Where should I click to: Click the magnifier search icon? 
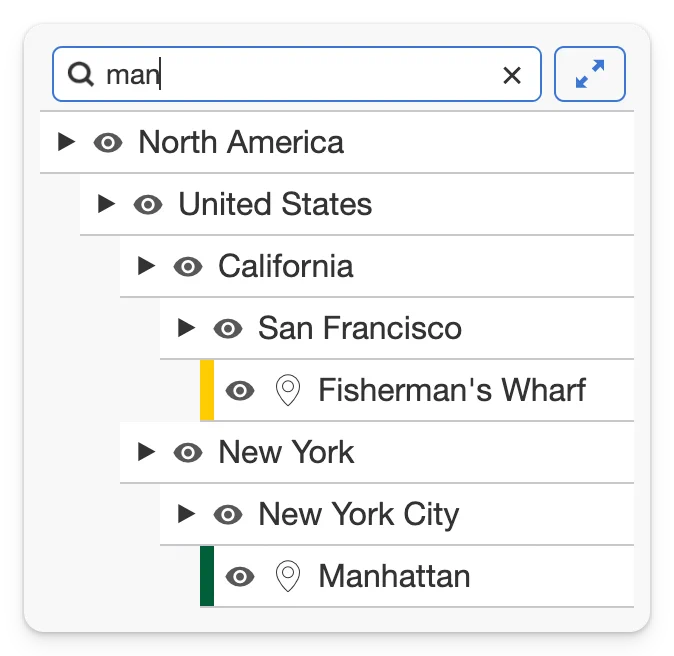(80, 74)
